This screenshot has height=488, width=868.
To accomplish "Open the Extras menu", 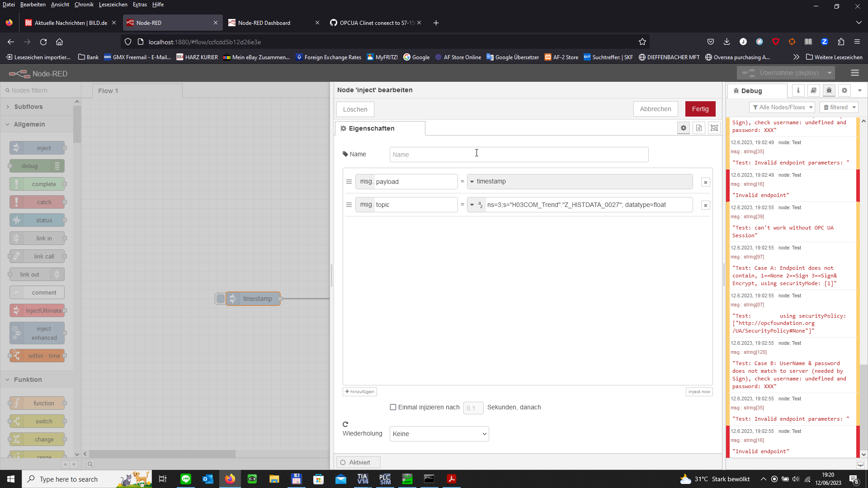I will (x=139, y=5).
